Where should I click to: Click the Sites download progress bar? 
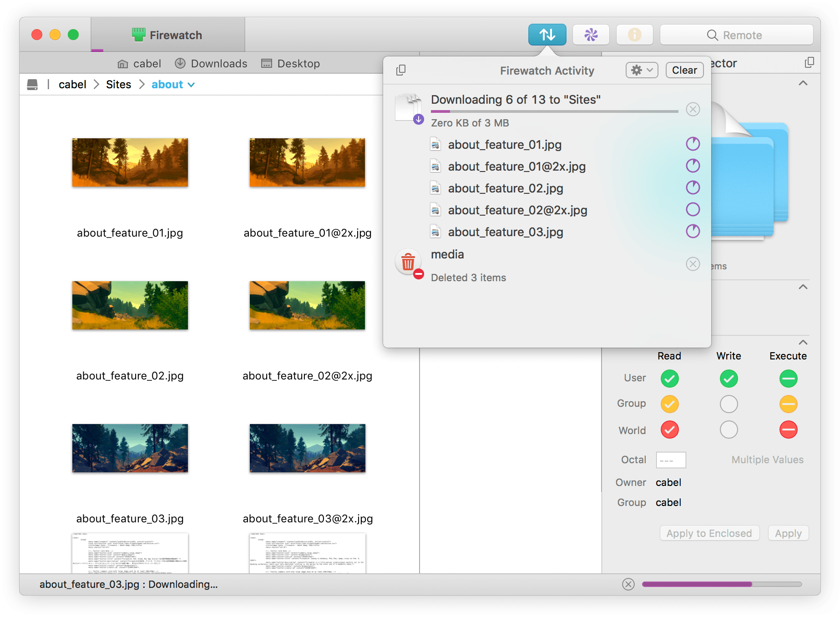click(554, 111)
